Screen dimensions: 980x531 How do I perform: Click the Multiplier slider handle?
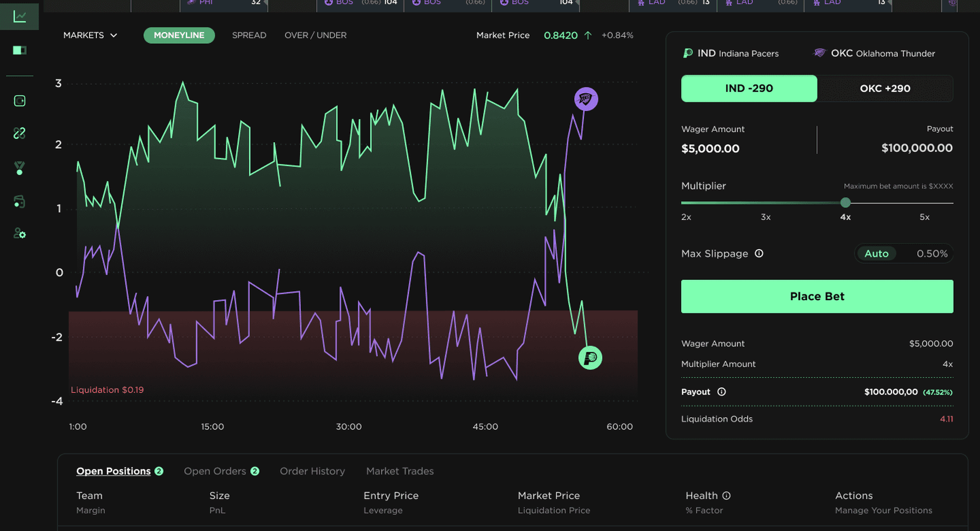[x=846, y=203]
